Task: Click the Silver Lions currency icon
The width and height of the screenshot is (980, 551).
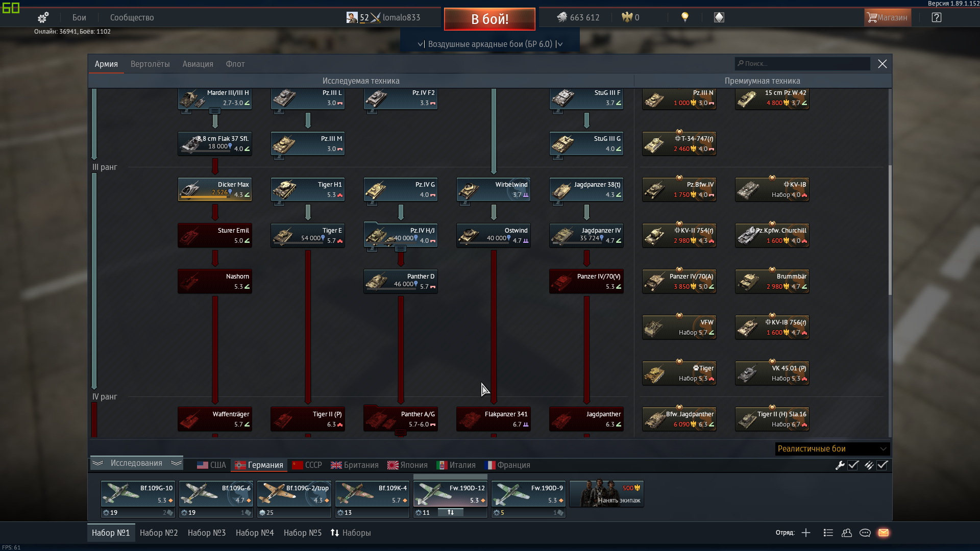Action: pos(562,17)
